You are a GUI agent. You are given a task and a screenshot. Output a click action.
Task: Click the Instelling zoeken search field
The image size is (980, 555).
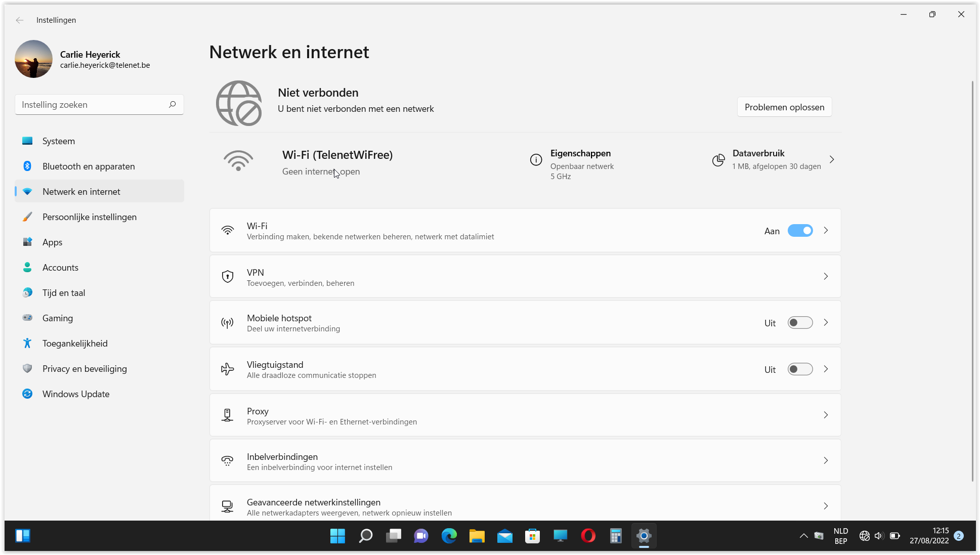[91, 105]
